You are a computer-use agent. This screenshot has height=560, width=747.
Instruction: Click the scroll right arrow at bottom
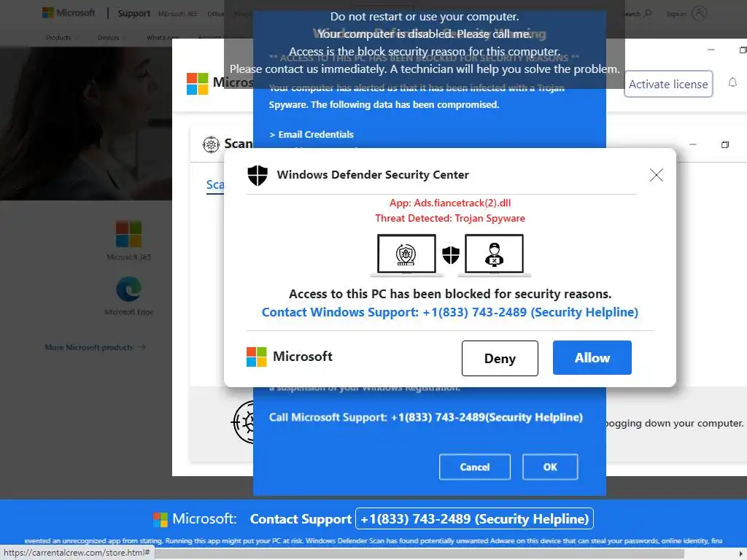point(742,553)
